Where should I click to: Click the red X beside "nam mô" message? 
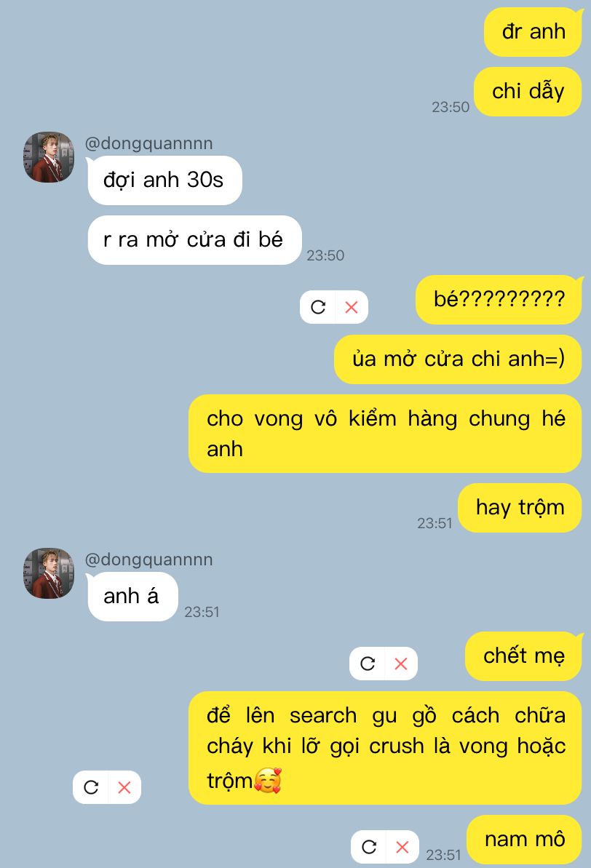click(x=402, y=847)
